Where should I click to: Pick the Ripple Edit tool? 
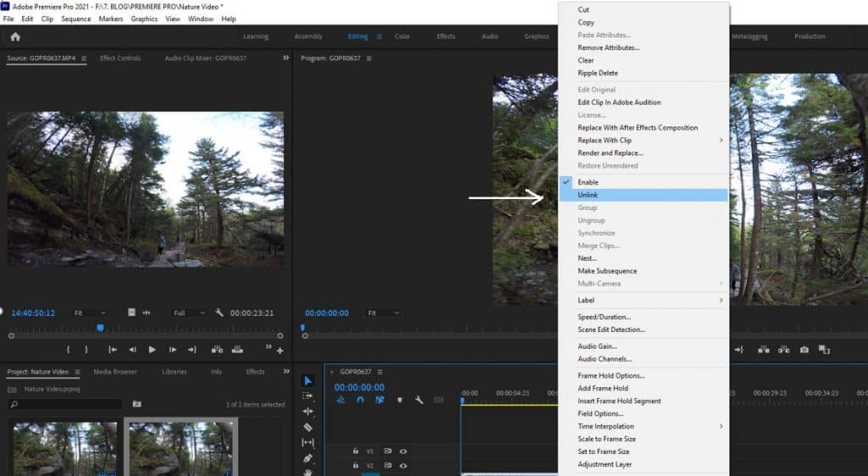click(308, 412)
